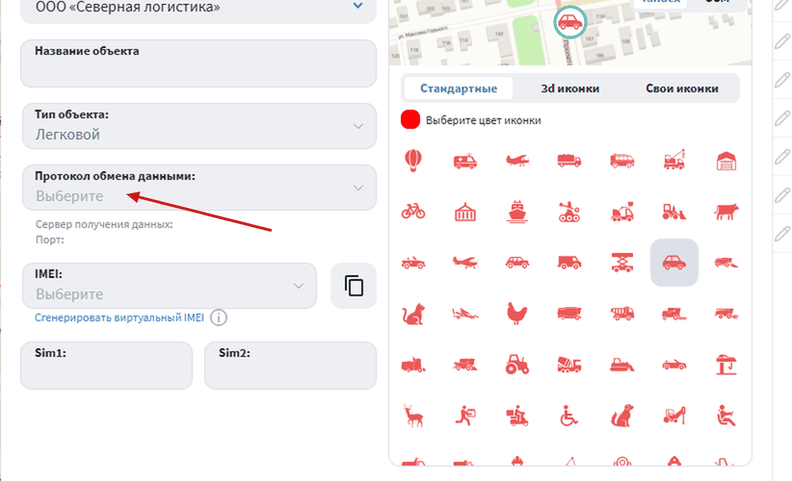The width and height of the screenshot is (792, 481).
Task: Open the Тип объекта dropdown
Action: (199, 126)
